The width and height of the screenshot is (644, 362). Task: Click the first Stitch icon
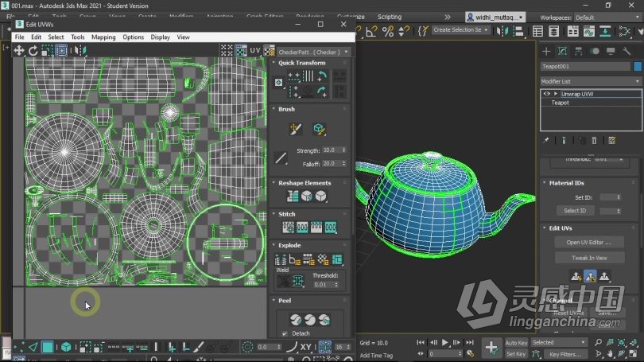[x=289, y=228]
